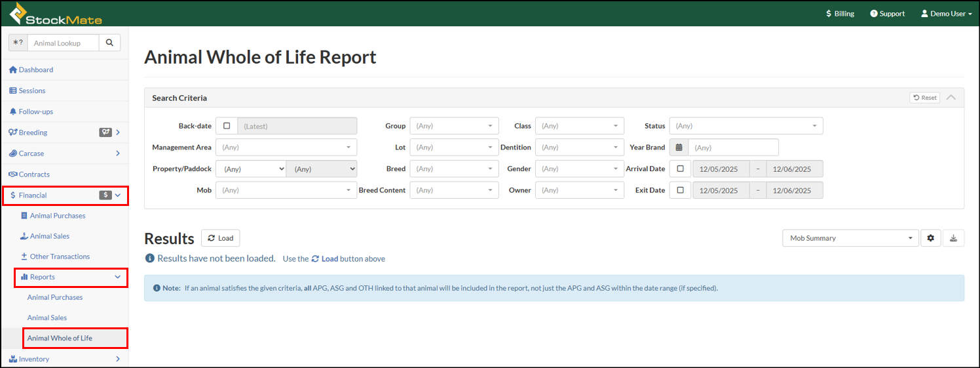The width and height of the screenshot is (980, 368).
Task: Open the Mob dropdown
Action: (286, 190)
